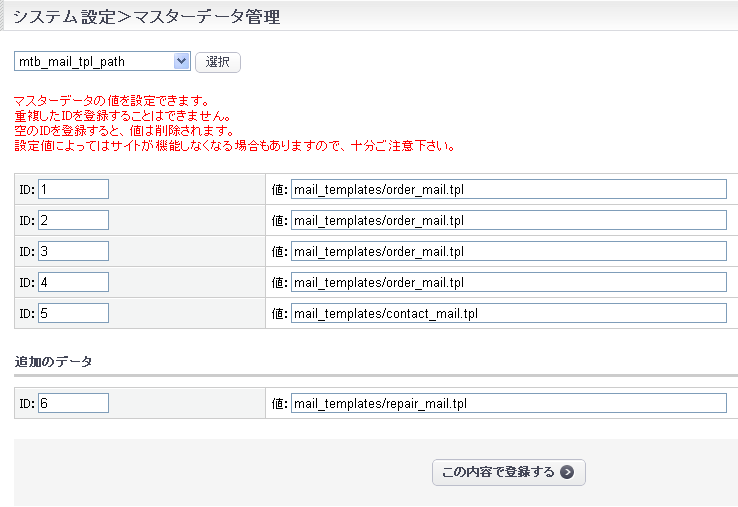Screen dimensions: 738x507
Task: Click the ID field containing 4
Action: click(73, 282)
